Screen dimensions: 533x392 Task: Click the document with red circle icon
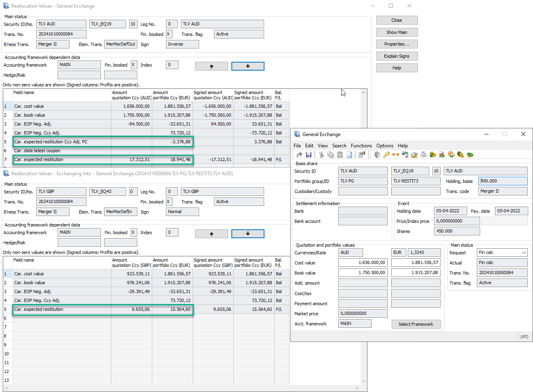442,155
